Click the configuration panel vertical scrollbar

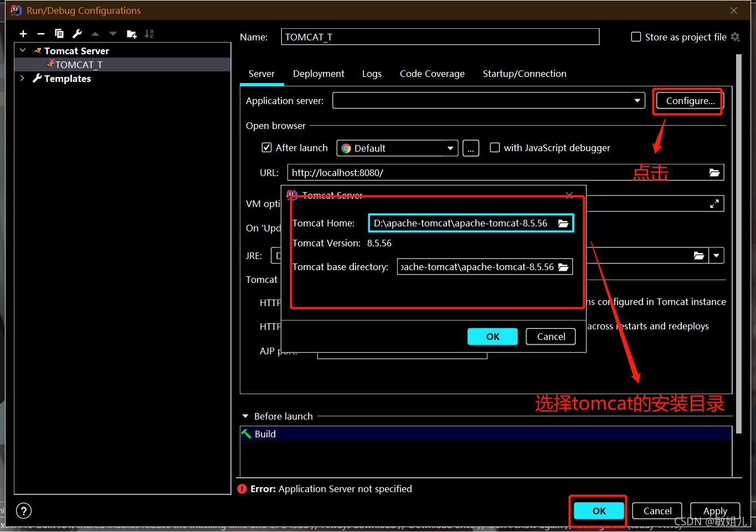point(738,244)
